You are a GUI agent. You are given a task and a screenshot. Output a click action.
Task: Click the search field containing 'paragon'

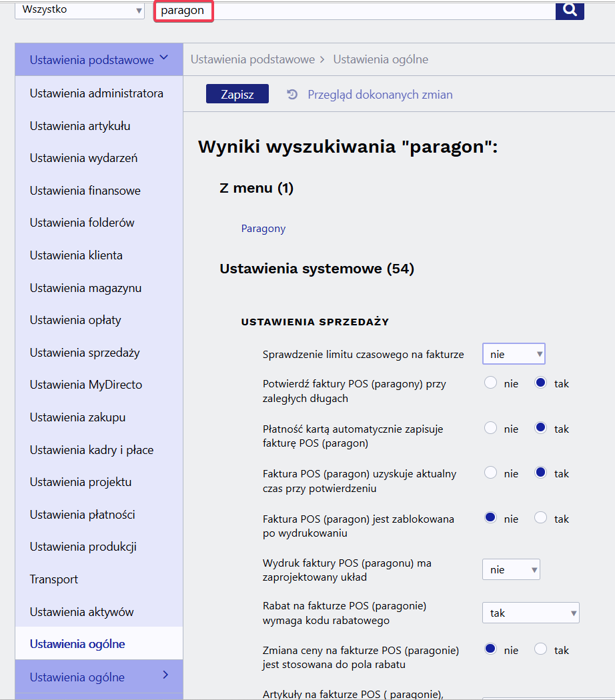click(354, 11)
